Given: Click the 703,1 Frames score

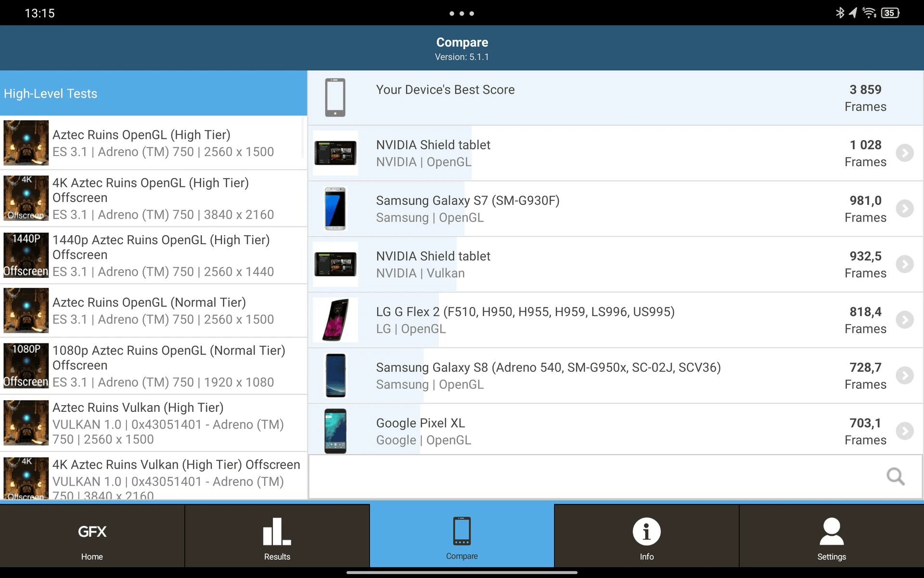Looking at the screenshot, I should (865, 432).
